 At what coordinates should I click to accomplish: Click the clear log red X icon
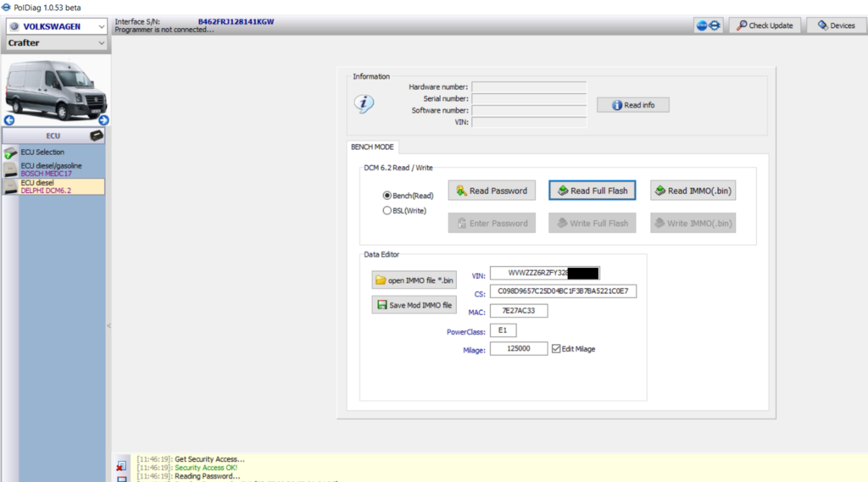[x=120, y=467]
